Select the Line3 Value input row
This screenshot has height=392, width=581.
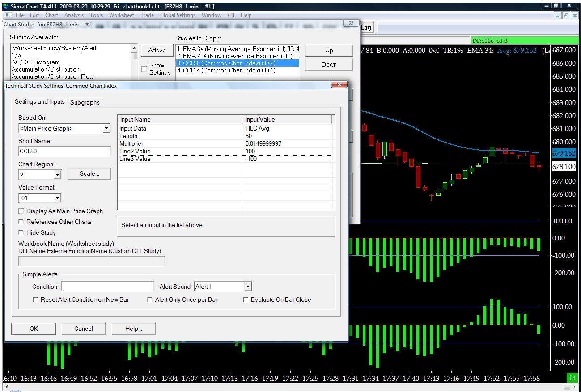(225, 159)
